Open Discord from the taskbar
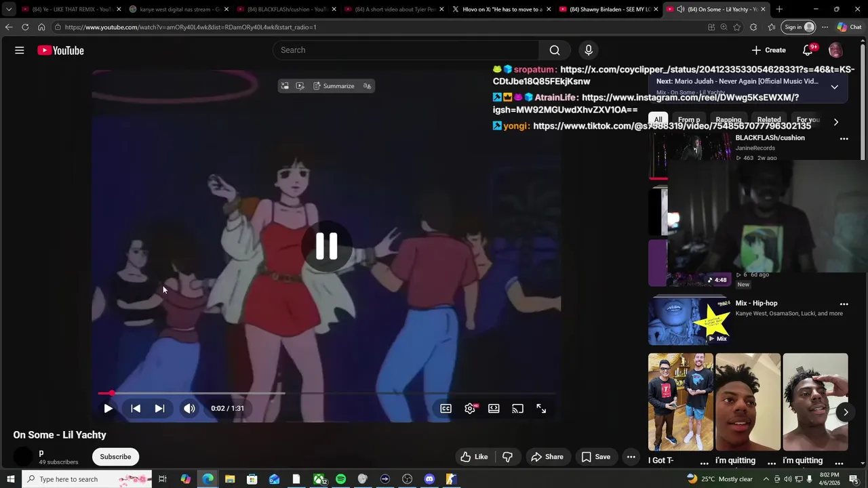Viewport: 868px width, 488px height. coord(429,479)
